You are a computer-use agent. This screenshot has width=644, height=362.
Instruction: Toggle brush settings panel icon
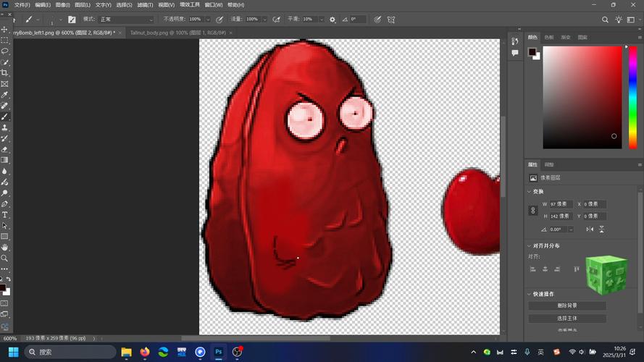72,20
